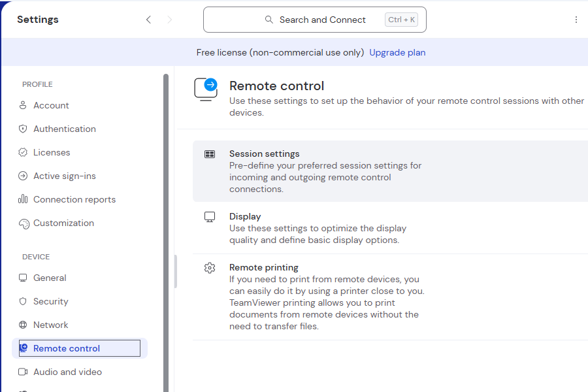588x392 pixels.
Task: Open the Security settings page
Action: (x=50, y=301)
